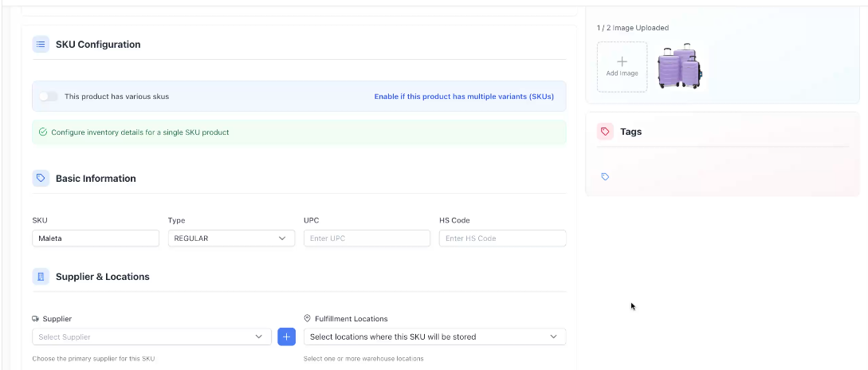868x370 pixels.
Task: Click the Basic Information tag icon
Action: [41, 179]
